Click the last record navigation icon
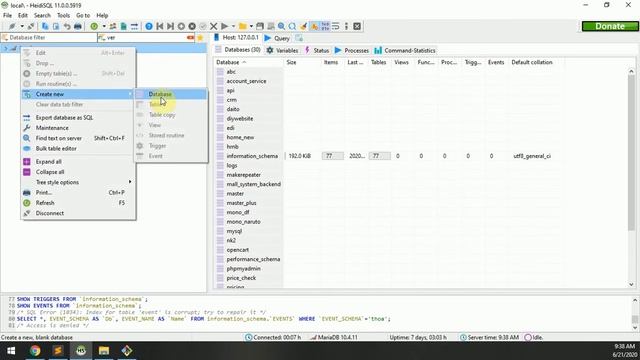The width and height of the screenshot is (640, 360). [170, 26]
